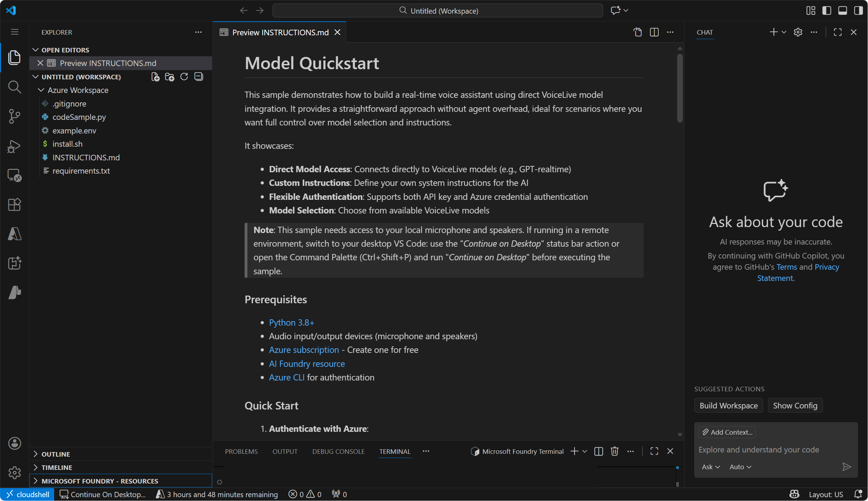Toggle the secondary side bar
The height and width of the screenshot is (501, 868).
[x=858, y=10]
